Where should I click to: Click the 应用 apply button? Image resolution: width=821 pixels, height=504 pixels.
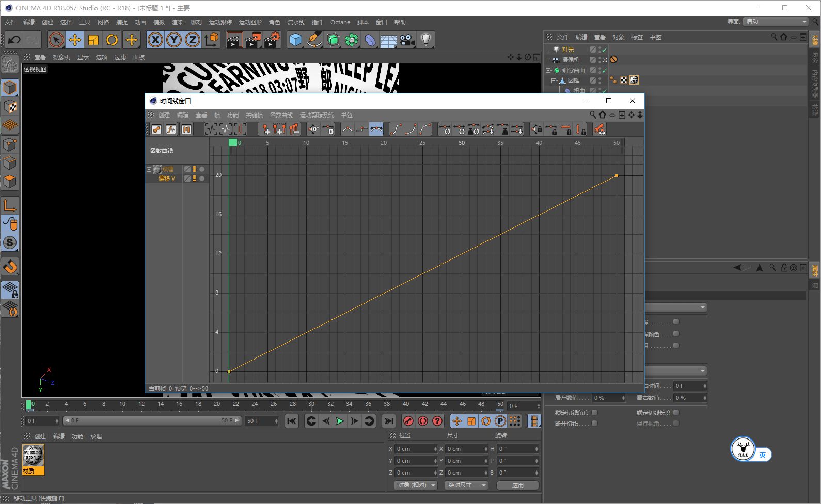pyautogui.click(x=518, y=485)
